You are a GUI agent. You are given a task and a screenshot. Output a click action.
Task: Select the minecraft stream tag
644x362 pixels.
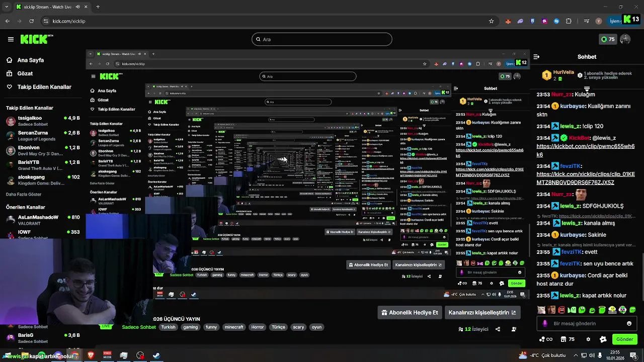pos(234,327)
